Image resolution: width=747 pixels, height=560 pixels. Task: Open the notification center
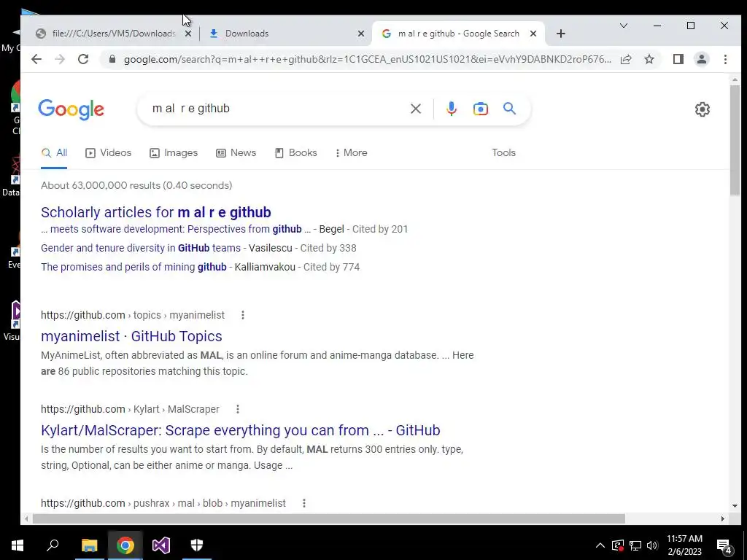click(x=724, y=547)
